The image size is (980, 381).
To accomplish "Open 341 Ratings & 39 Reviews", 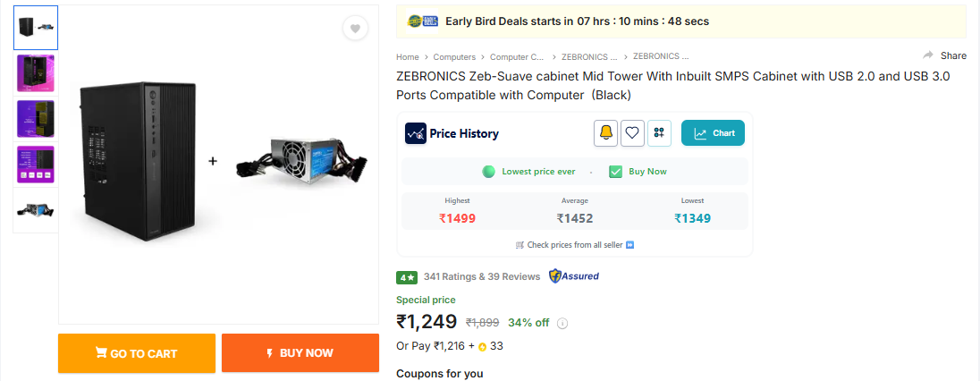I will (x=482, y=276).
